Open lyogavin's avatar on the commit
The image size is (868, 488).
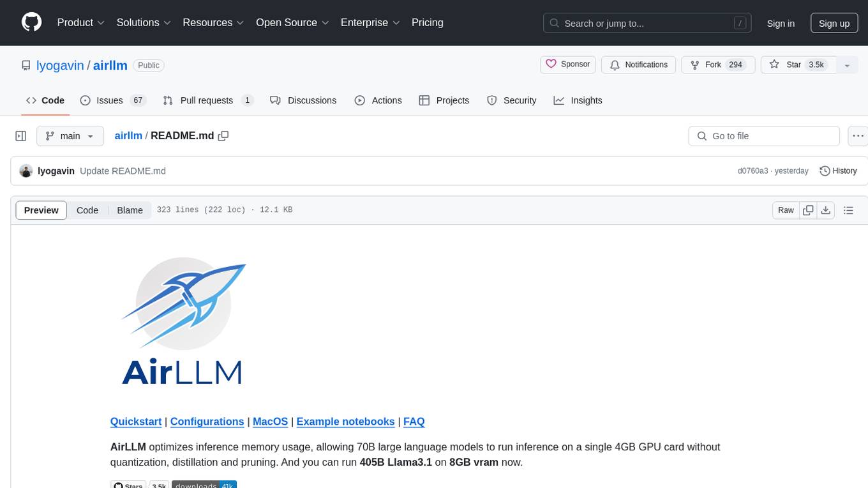pos(26,171)
